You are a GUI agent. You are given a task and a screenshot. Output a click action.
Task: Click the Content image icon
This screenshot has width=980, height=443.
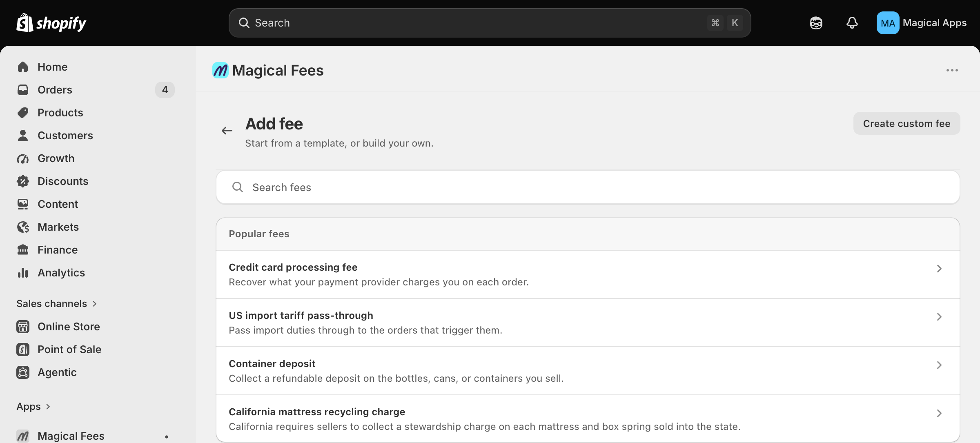click(x=23, y=204)
